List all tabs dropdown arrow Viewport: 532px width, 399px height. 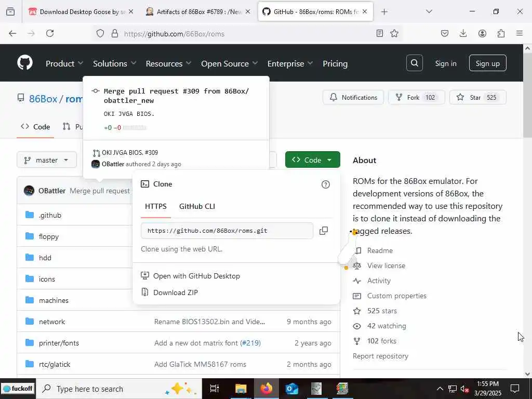(429, 11)
